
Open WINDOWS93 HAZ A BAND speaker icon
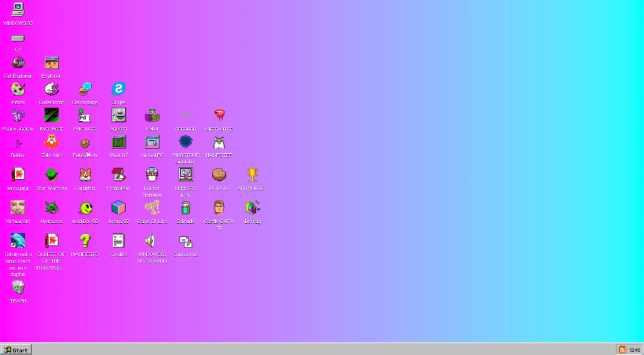(152, 241)
